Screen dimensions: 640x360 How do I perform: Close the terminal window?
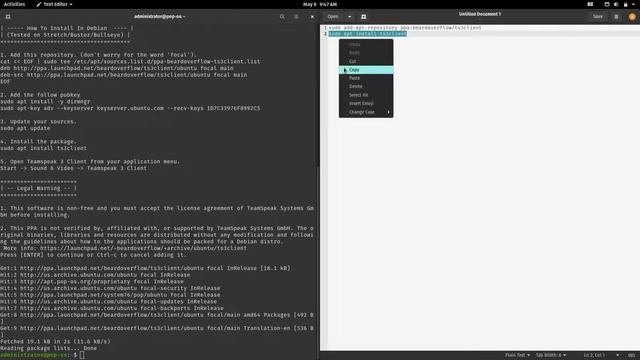pyautogui.click(x=312, y=17)
